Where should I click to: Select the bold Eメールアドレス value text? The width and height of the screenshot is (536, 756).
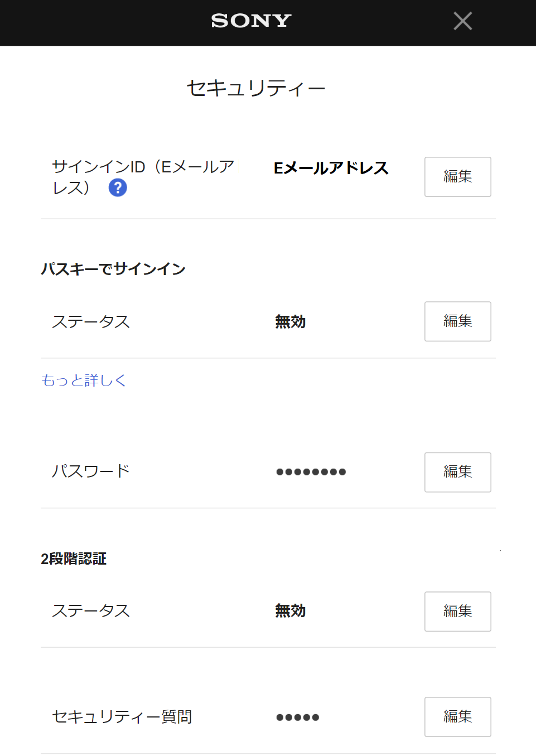click(x=331, y=168)
